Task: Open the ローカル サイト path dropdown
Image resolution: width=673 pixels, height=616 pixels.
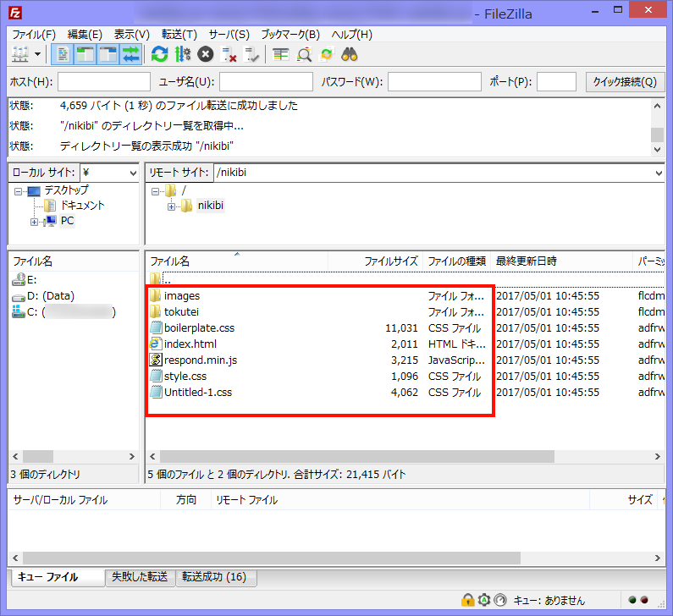Action: pos(133,173)
